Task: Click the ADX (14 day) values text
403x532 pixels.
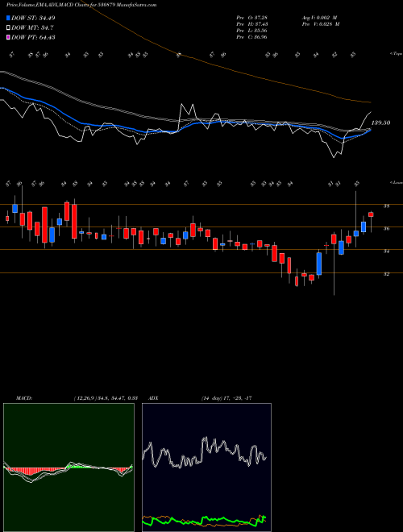Action: pos(226,398)
